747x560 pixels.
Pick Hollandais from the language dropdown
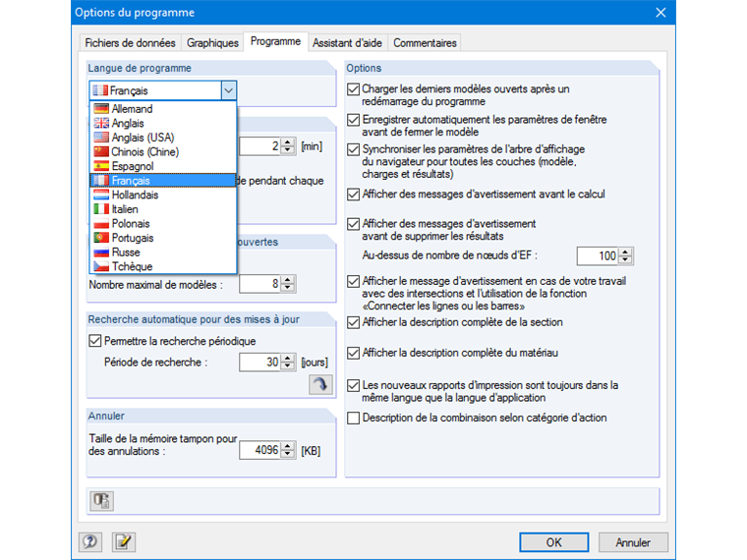pyautogui.click(x=163, y=195)
